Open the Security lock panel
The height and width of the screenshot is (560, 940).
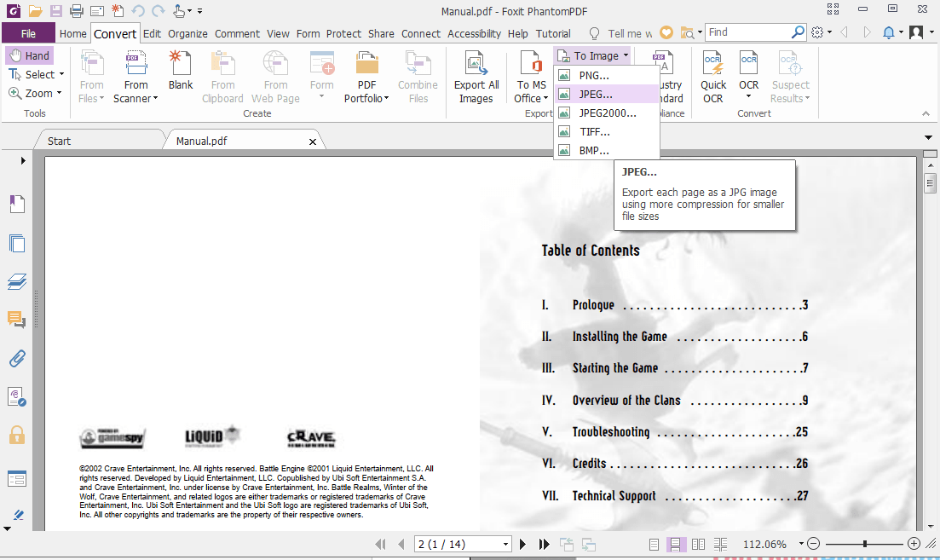click(x=17, y=435)
